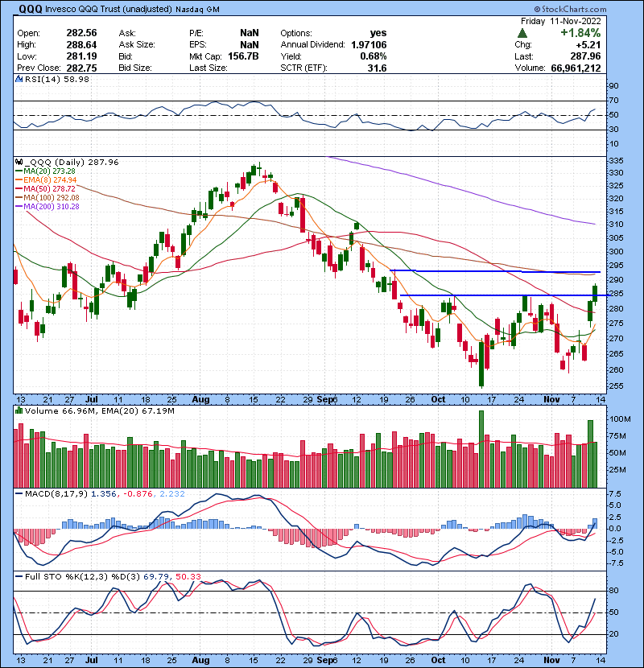Click the High value 288.64

81,45
